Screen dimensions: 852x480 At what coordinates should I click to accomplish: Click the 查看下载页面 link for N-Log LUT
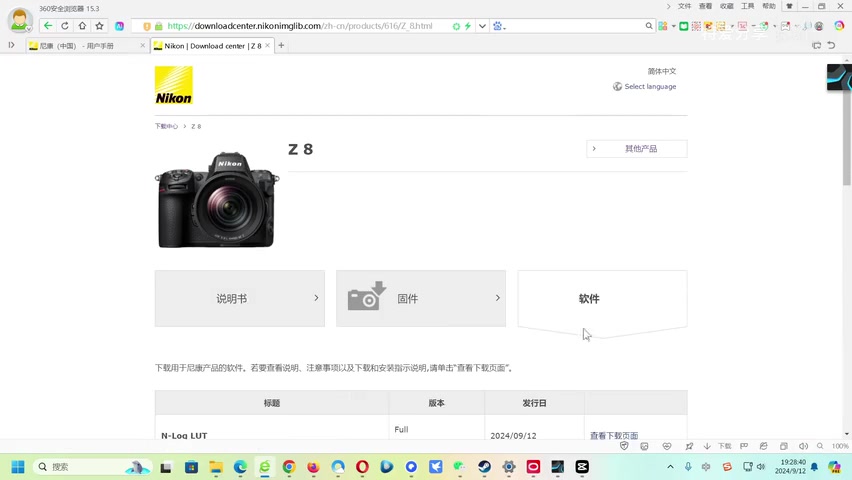coord(614,435)
